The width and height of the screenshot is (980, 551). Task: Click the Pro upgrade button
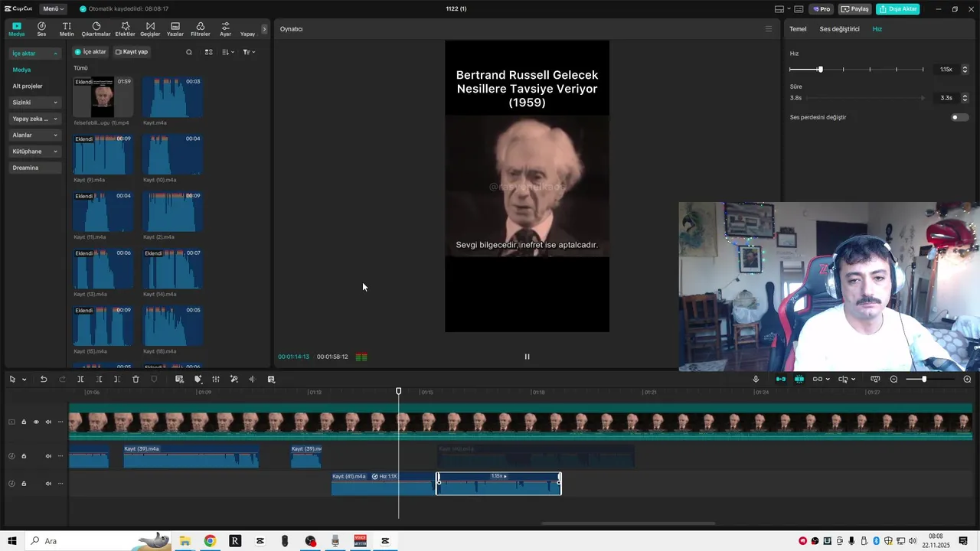click(822, 9)
